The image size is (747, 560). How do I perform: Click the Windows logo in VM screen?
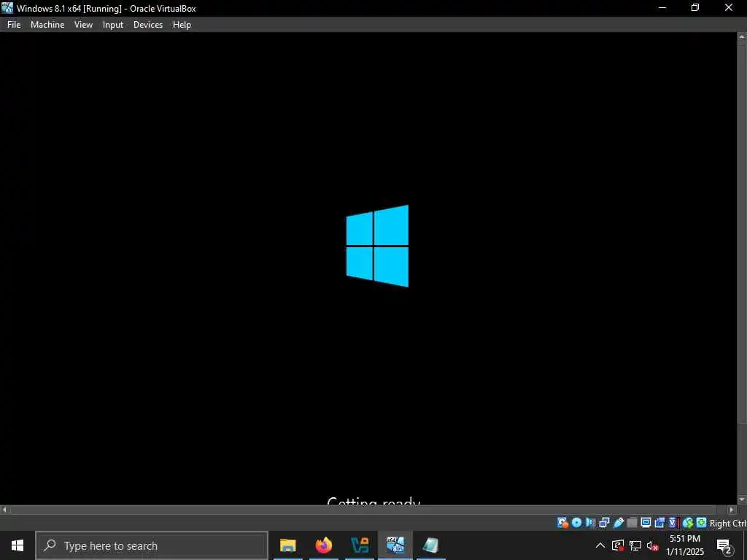tap(377, 246)
